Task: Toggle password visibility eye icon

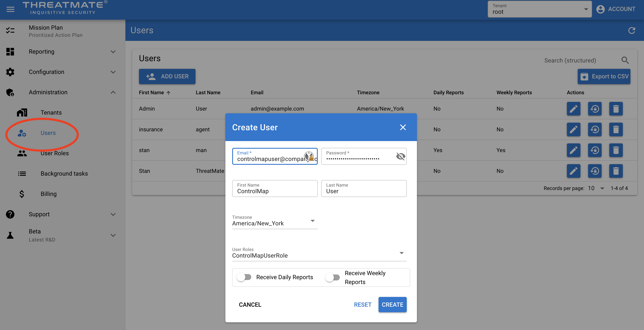Action: [x=401, y=156]
